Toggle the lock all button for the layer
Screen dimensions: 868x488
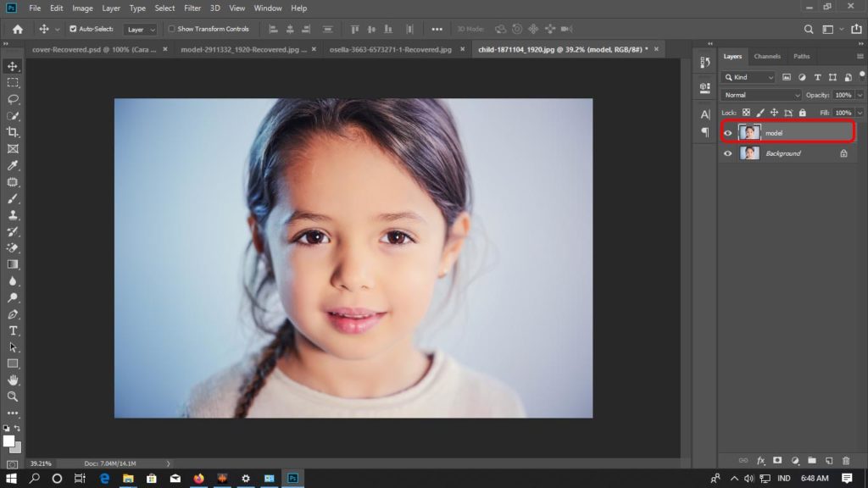803,113
